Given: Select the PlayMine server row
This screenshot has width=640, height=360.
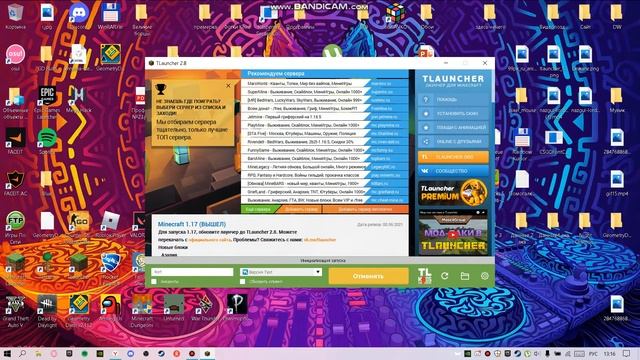Looking at the screenshot, I should click(x=324, y=125).
